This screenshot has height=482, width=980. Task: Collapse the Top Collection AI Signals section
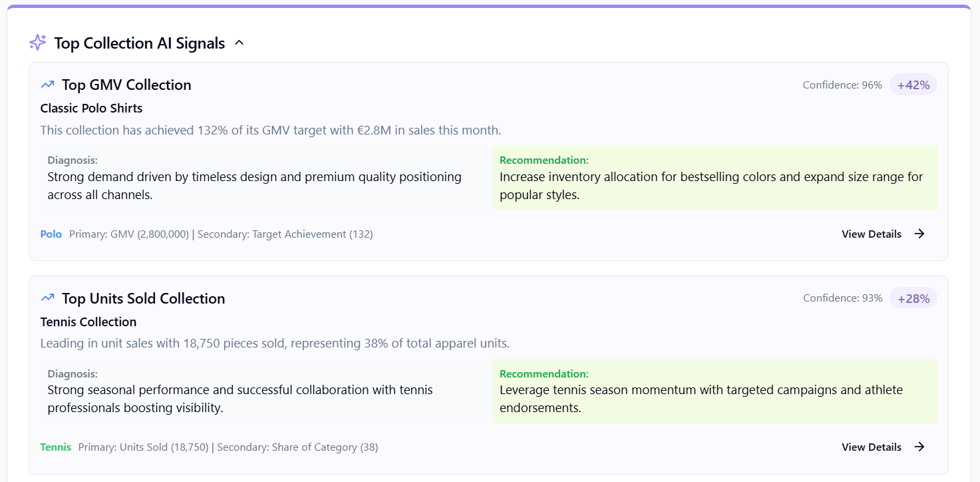point(240,43)
